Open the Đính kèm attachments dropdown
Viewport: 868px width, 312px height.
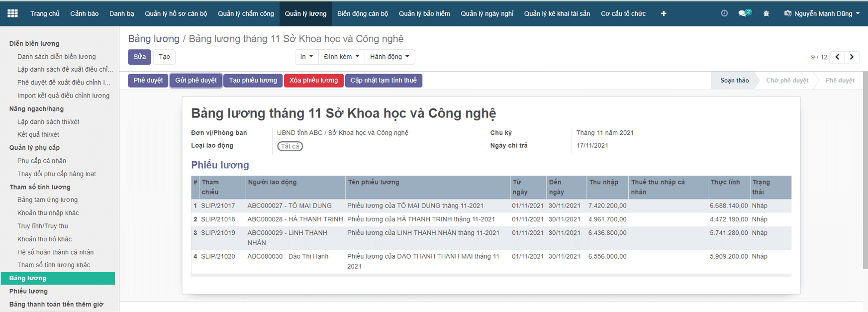pos(341,57)
